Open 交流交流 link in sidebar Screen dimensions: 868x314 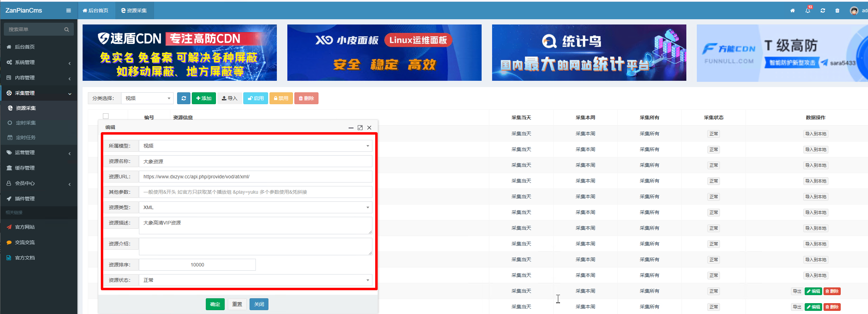pos(38,242)
